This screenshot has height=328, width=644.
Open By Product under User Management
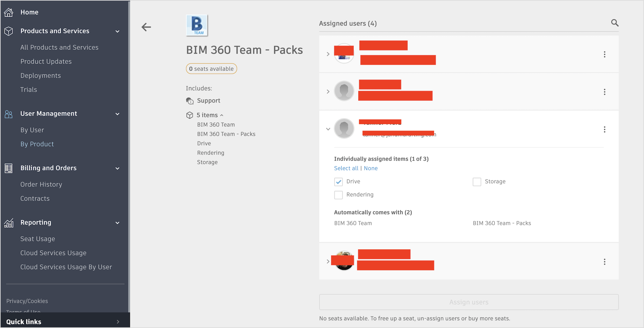click(37, 144)
